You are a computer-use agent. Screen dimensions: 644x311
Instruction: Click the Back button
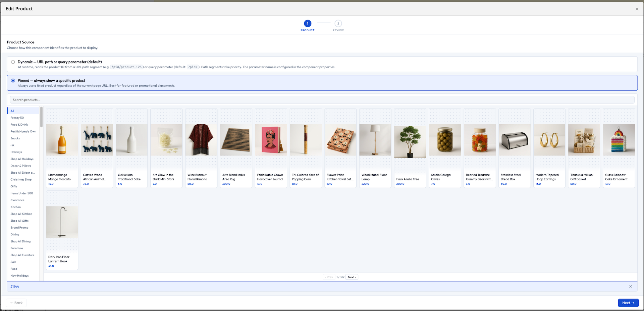pyautogui.click(x=16, y=303)
